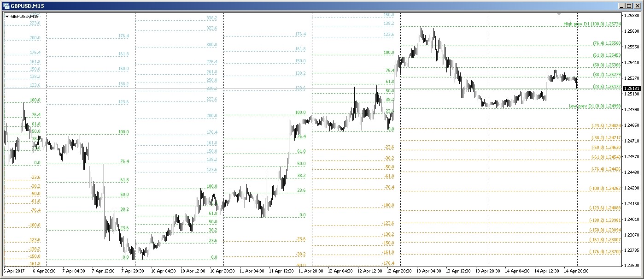Image resolution: width=644 pixels, height=279 pixels.
Task: Click the 1.25830 price scale value
Action: [631, 15]
